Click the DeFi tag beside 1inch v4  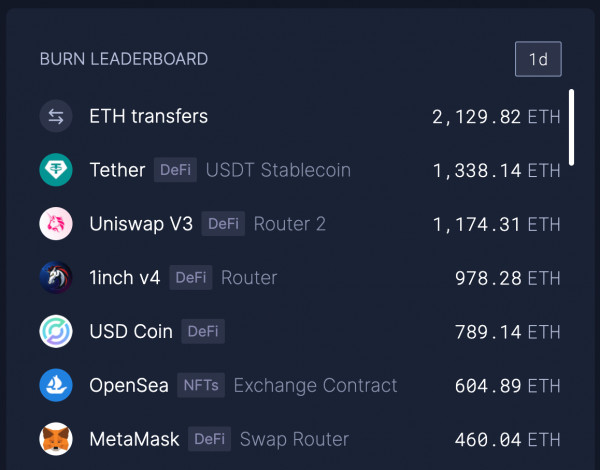190,278
